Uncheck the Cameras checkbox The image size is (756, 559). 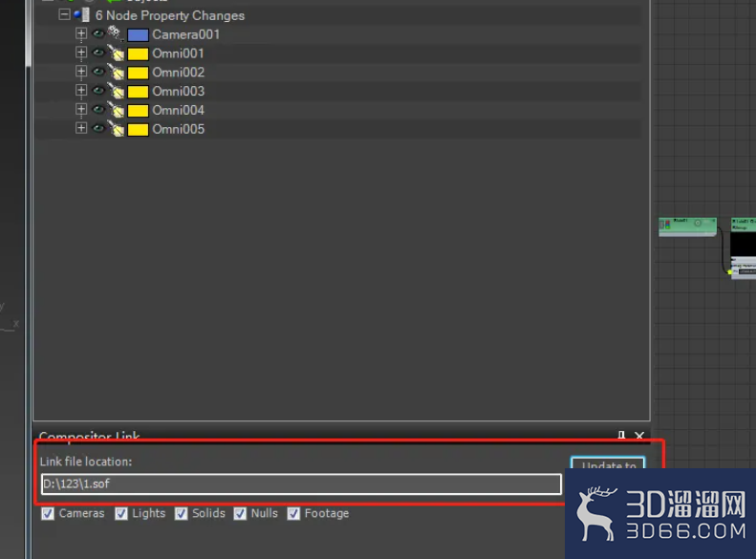tap(48, 514)
